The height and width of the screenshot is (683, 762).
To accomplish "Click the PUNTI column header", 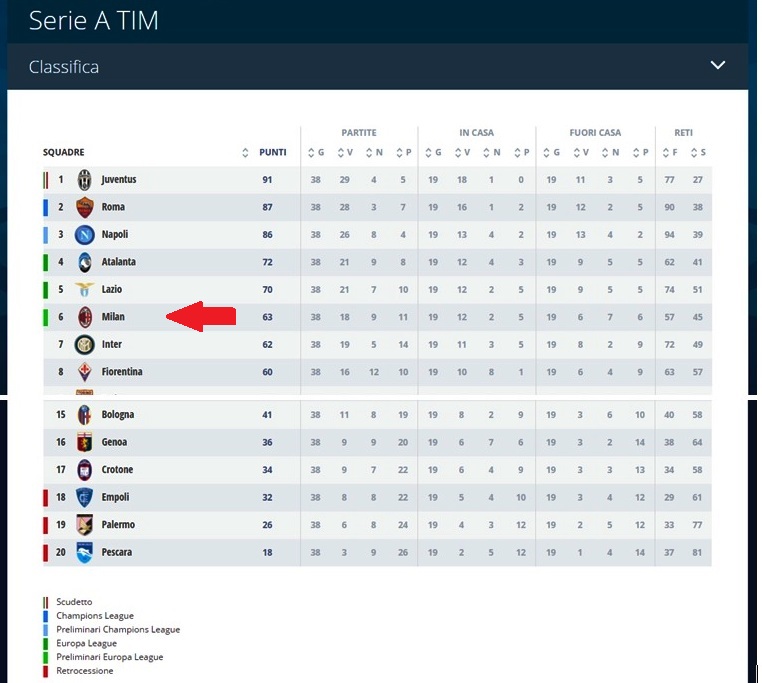I will pyautogui.click(x=273, y=153).
